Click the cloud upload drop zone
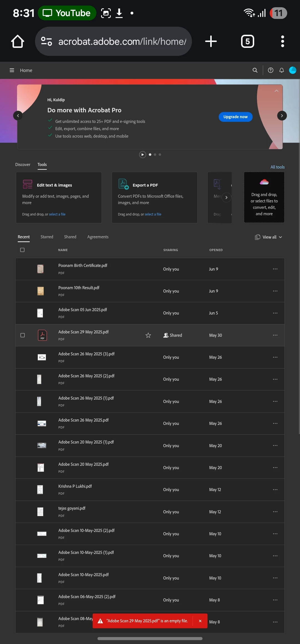Viewport: 300px width, 644px height. coord(264,197)
